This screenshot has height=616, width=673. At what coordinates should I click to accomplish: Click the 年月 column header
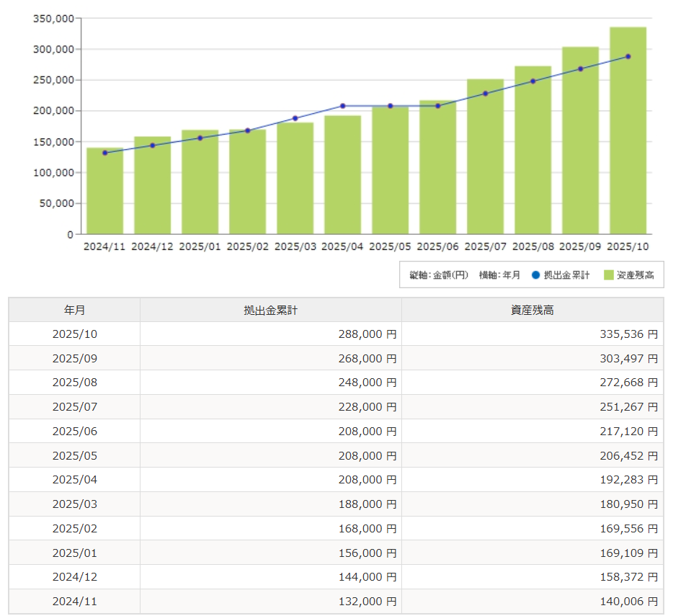(74, 310)
